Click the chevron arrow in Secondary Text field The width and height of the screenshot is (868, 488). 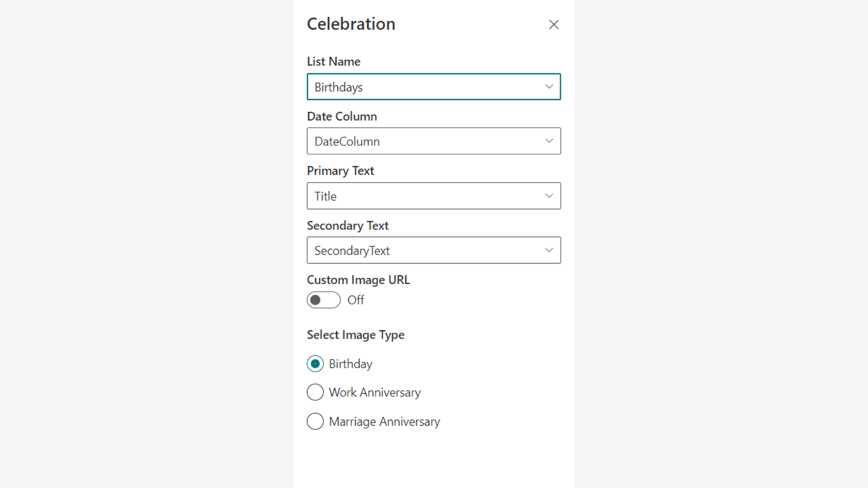(549, 250)
